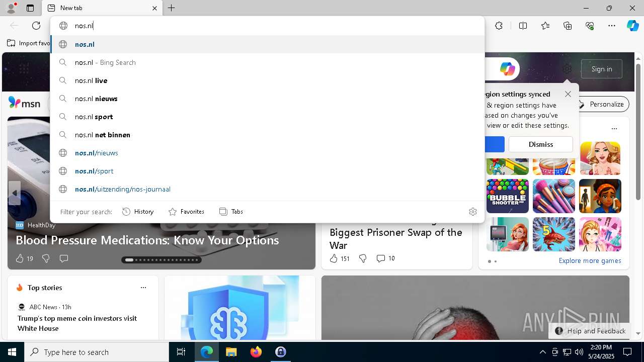Open Help and Feedback button
This screenshot has width=644, height=362.
coord(590,331)
